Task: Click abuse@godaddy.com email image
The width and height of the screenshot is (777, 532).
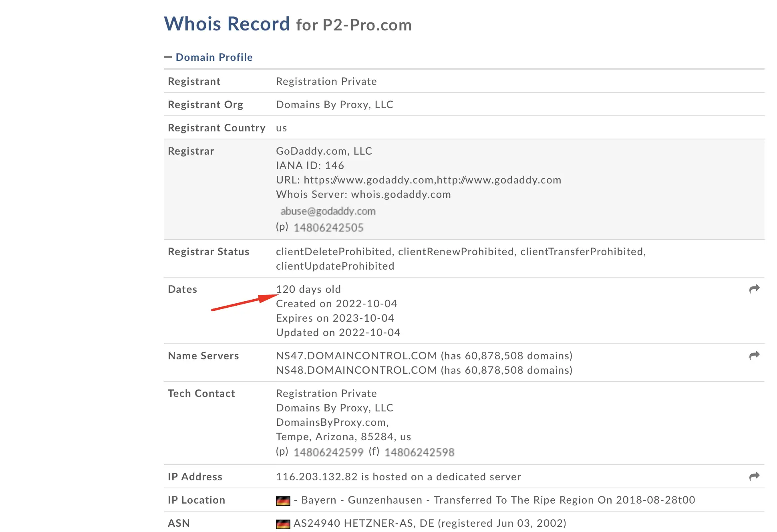Action: coord(328,211)
